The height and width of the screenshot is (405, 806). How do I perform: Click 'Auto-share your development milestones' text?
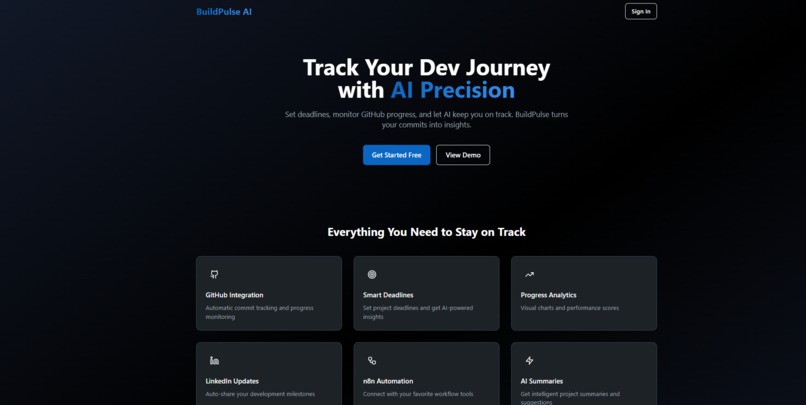[x=260, y=394]
